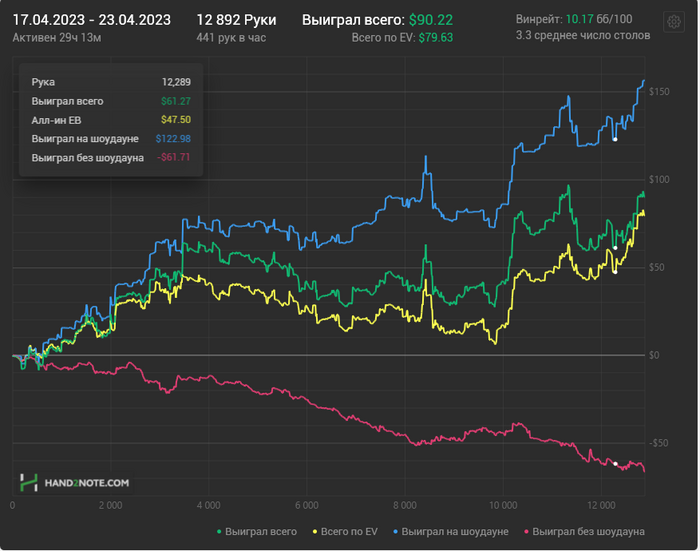
Task: Select the total winnings $90.22 value
Action: tap(430, 20)
